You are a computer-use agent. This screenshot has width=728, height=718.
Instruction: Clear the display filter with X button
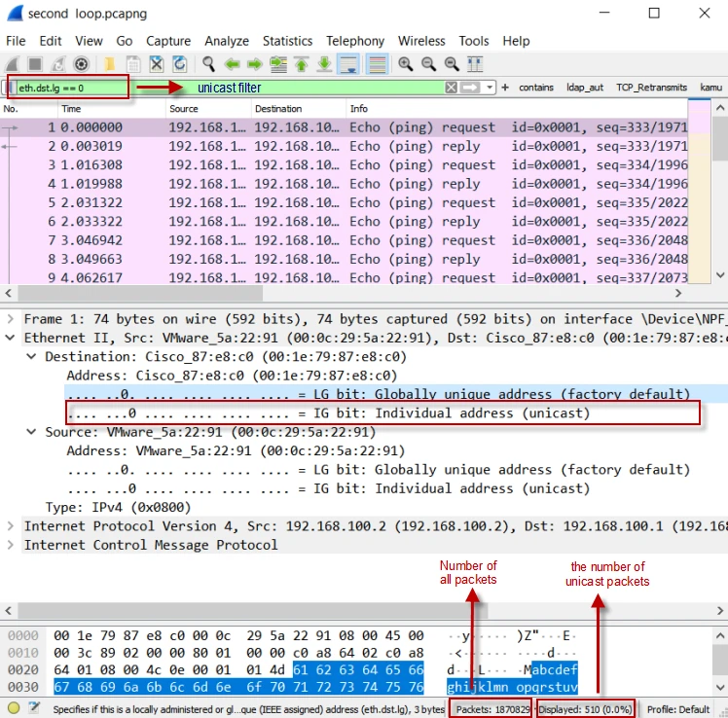point(451,88)
